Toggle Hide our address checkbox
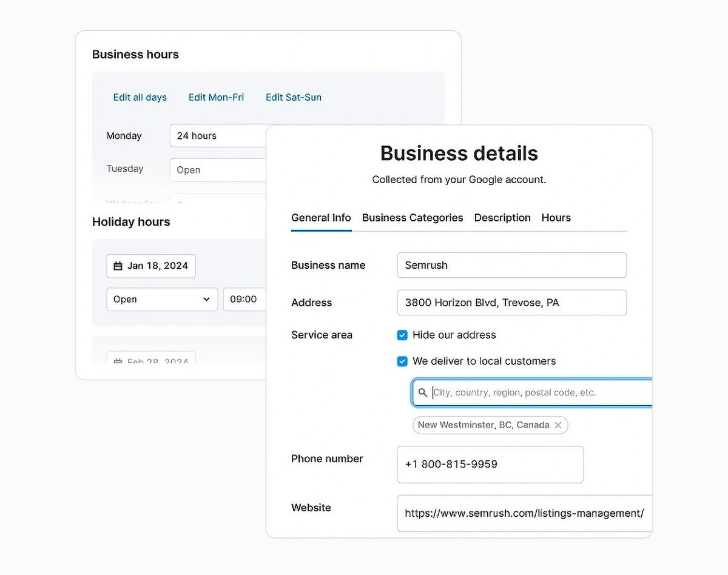Image resolution: width=728 pixels, height=575 pixels. pos(402,335)
